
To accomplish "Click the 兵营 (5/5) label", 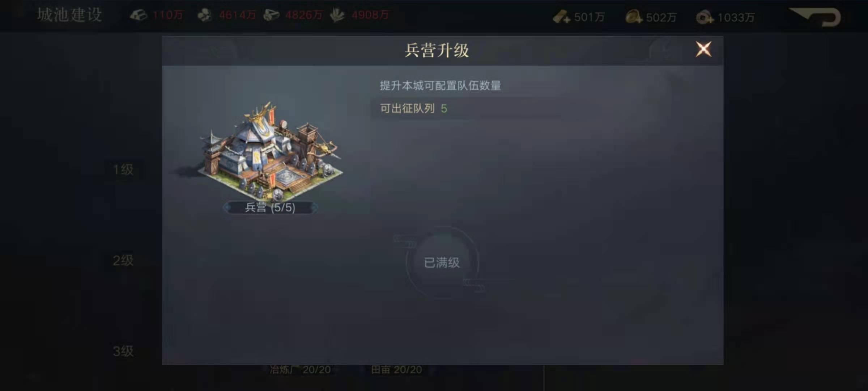I will click(x=270, y=208).
